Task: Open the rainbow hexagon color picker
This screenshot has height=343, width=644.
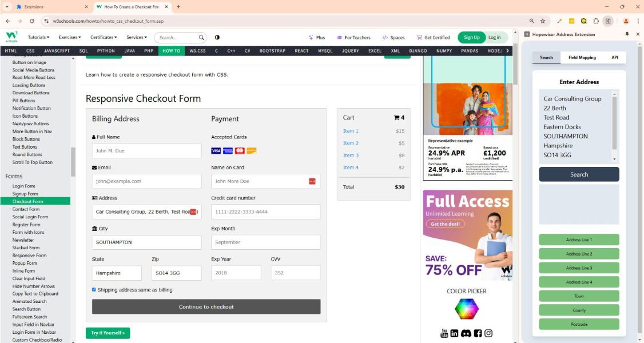Action: (x=467, y=309)
